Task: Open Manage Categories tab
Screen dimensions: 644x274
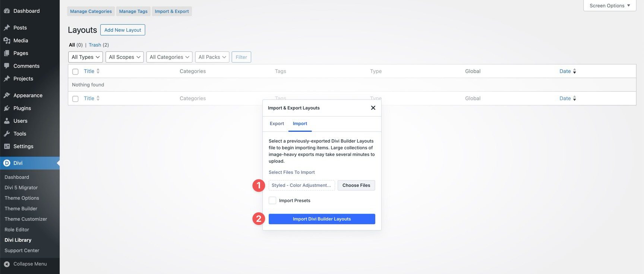Action: point(91,11)
